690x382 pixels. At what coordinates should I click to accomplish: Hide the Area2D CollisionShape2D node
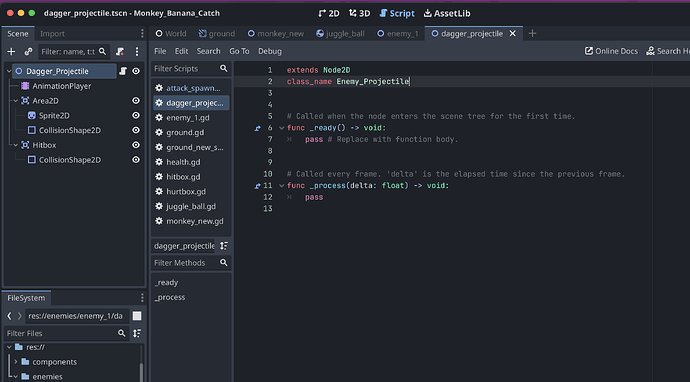click(136, 130)
